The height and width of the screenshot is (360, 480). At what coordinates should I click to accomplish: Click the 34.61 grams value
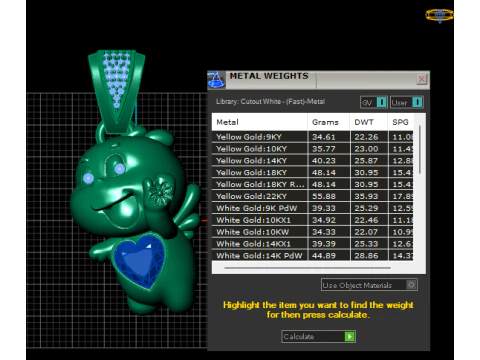(324, 137)
